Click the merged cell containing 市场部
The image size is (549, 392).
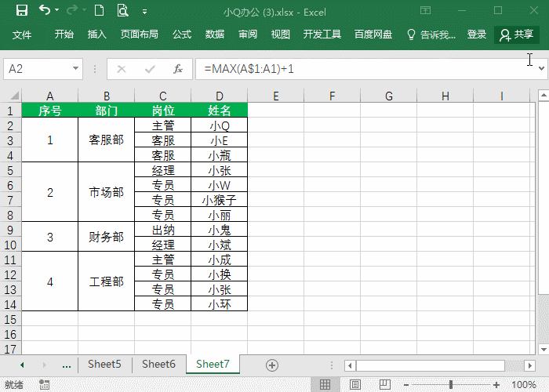(106, 192)
